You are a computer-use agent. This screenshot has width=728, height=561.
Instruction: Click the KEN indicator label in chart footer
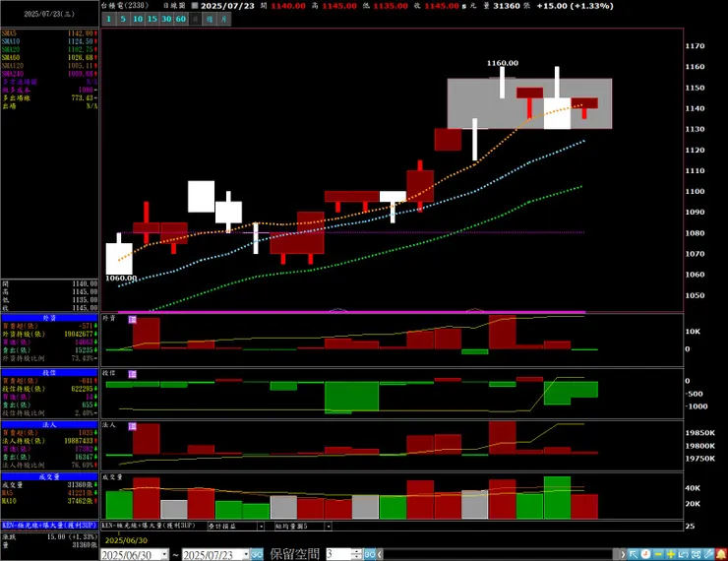(149, 526)
